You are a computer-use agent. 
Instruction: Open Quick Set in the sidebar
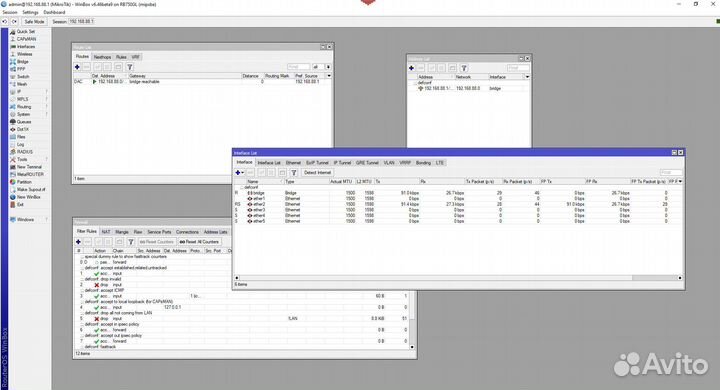pos(25,32)
